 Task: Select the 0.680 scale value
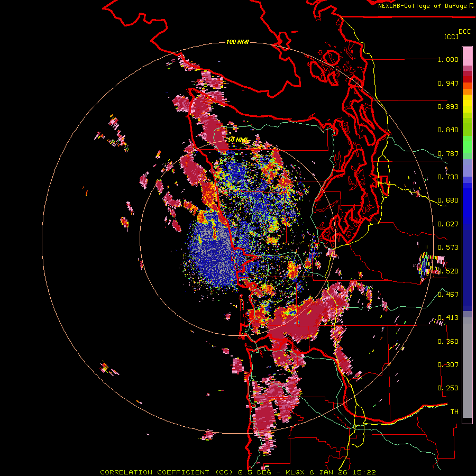pos(448,200)
